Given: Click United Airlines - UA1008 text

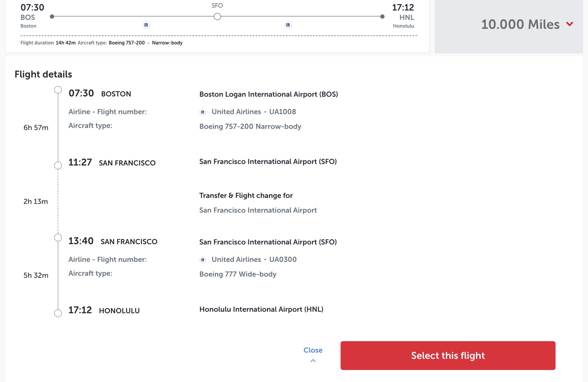Looking at the screenshot, I should pyautogui.click(x=254, y=112).
